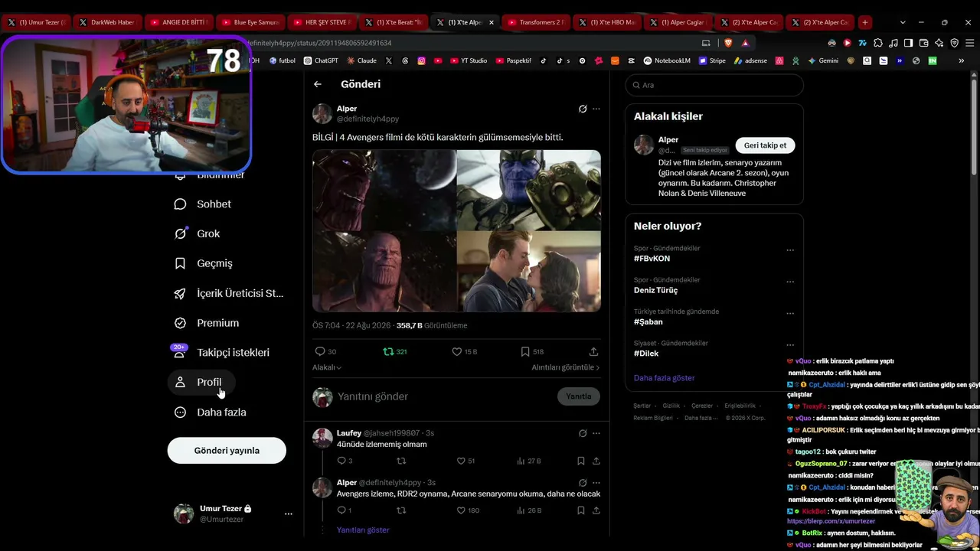
Task: Open more options on Alper's reply
Action: click(x=596, y=483)
